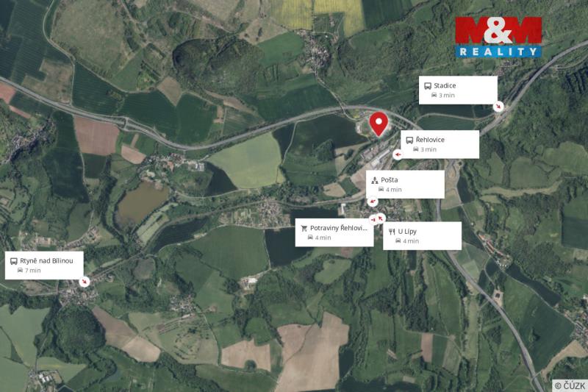Click the red property location pin
588x392 pixels.
coord(379,124)
